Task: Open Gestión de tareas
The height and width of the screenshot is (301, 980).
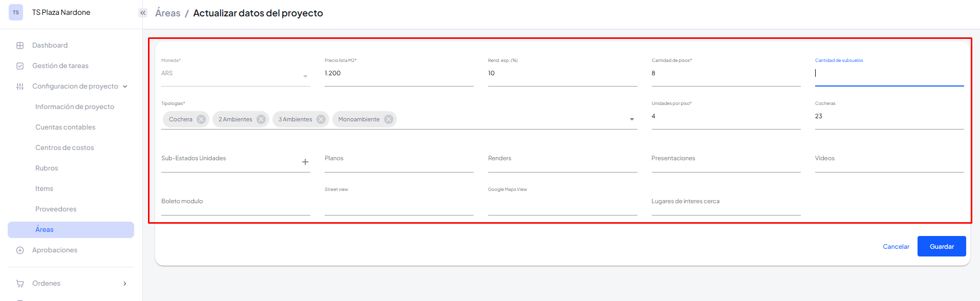Action: pos(60,66)
